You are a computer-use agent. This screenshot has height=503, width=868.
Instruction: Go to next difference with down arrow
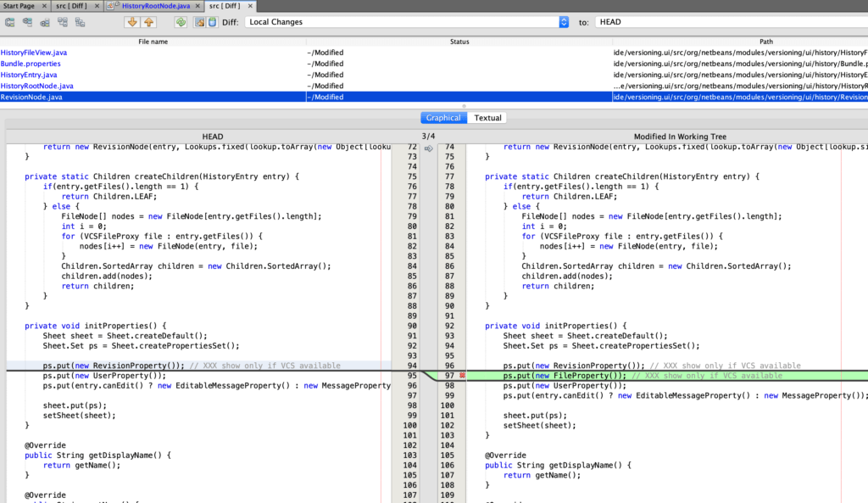pos(133,22)
